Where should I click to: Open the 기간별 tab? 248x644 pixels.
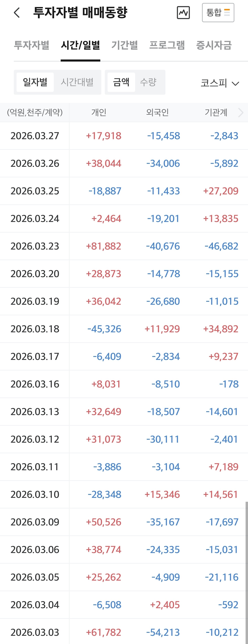(x=124, y=45)
